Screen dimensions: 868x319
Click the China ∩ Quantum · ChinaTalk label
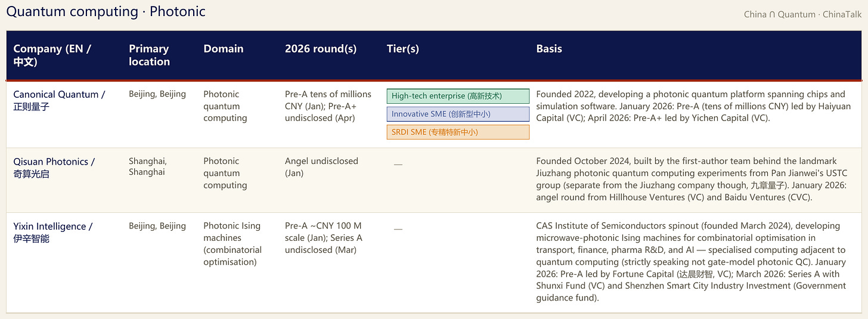coord(802,14)
